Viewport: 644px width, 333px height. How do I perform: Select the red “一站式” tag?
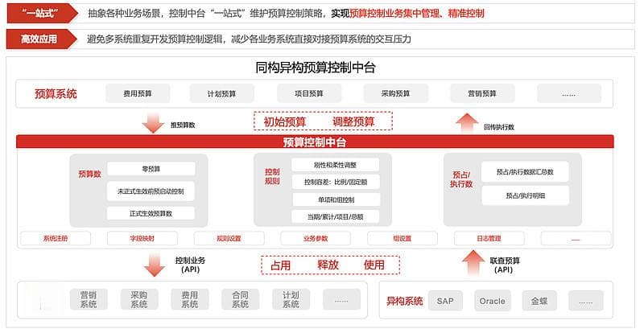(x=42, y=13)
